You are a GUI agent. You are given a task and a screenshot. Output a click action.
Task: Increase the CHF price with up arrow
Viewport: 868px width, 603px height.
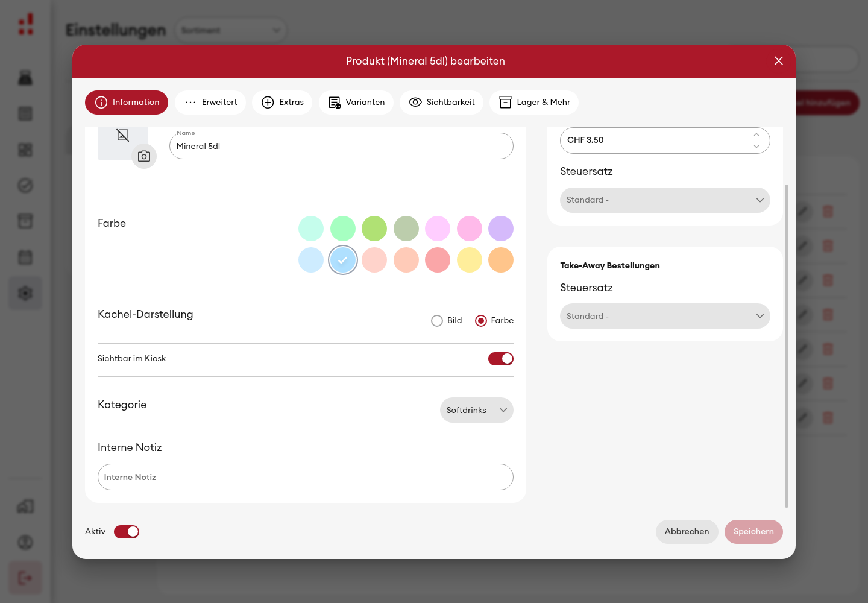pos(756,134)
